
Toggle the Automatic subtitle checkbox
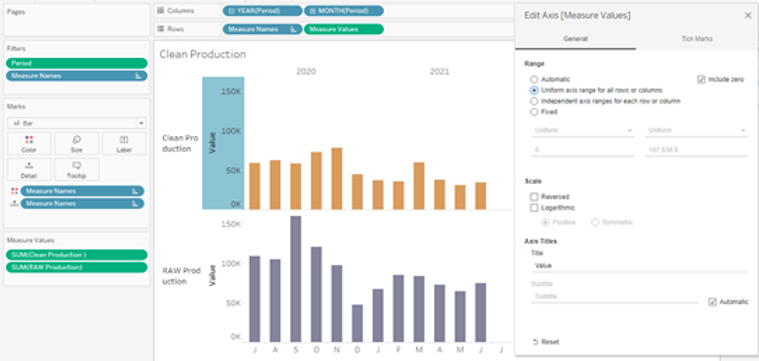[712, 302]
